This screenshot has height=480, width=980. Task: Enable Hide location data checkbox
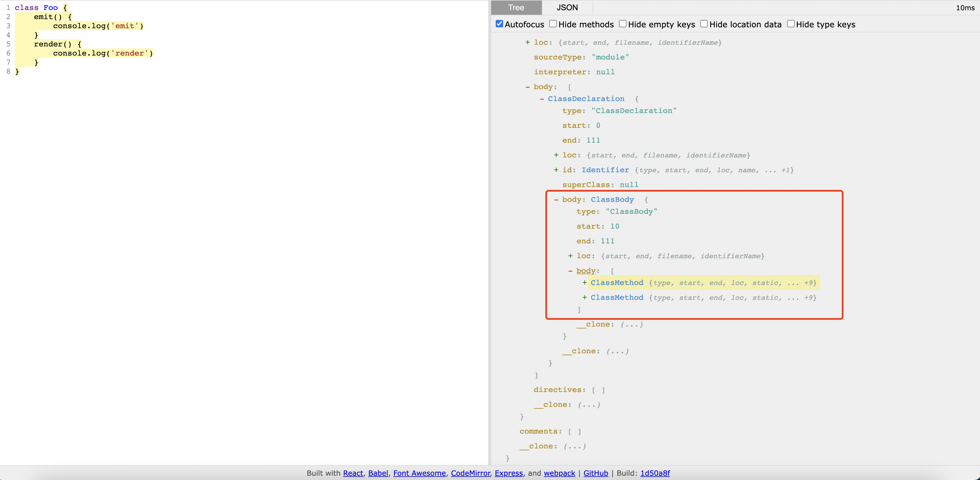point(704,24)
